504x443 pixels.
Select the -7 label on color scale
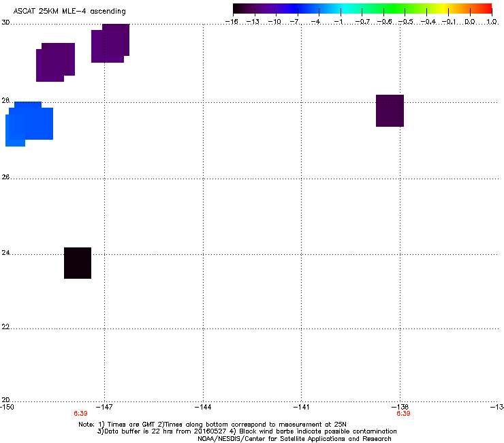(295, 22)
